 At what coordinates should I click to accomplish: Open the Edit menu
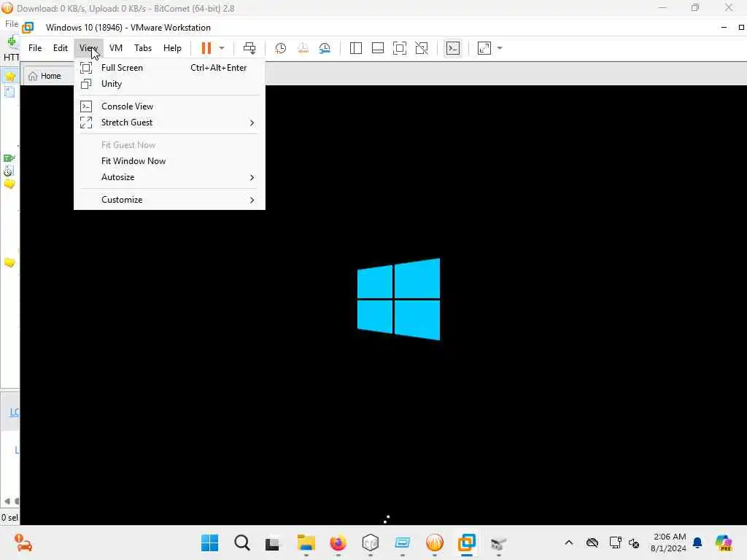pos(60,48)
